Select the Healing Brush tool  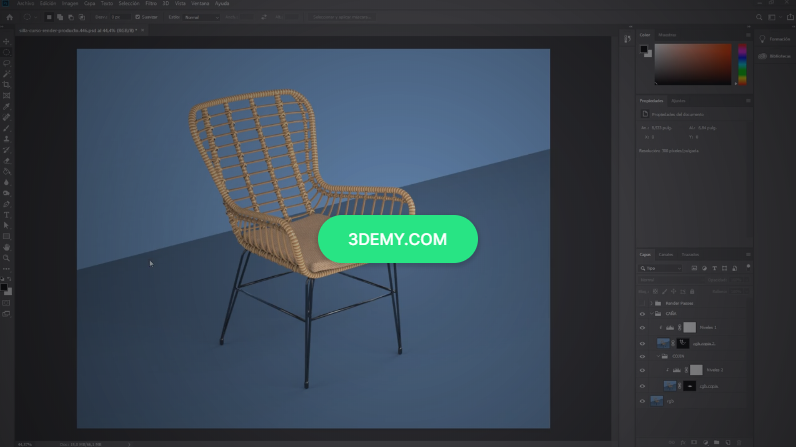(7, 117)
